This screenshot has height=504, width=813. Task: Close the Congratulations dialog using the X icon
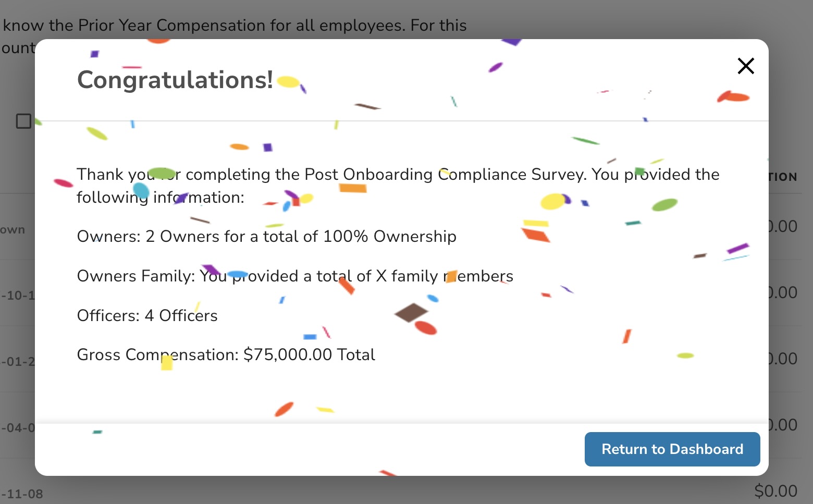746,66
